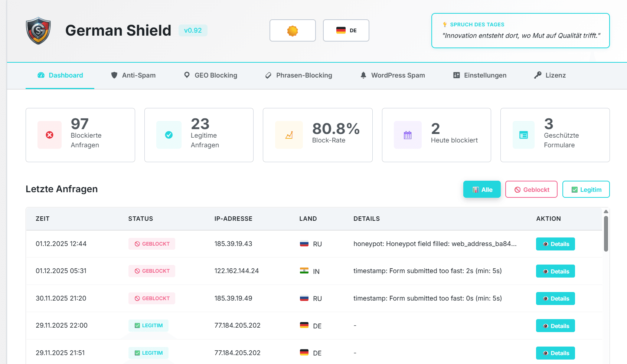
Task: Click the German Shield logo icon
Action: (x=38, y=30)
